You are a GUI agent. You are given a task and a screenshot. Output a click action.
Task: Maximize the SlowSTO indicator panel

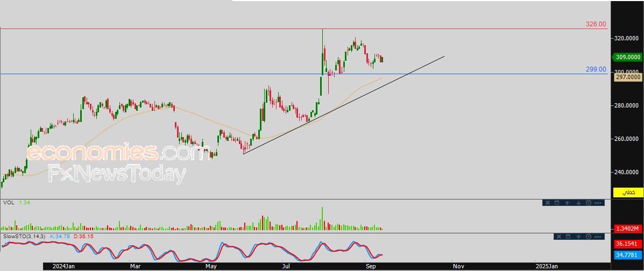click(x=568, y=237)
